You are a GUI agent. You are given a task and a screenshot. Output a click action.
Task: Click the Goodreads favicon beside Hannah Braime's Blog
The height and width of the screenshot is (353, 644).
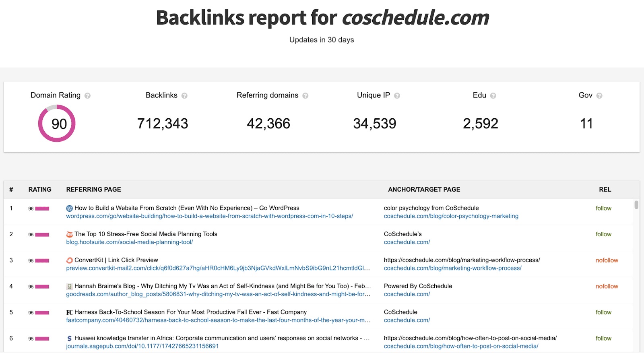69,286
